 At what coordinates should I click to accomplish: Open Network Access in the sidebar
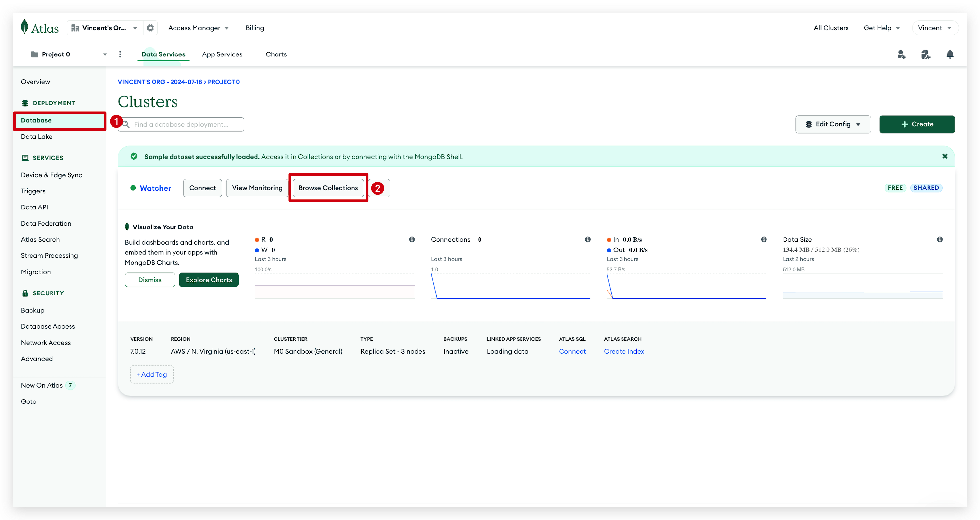tap(46, 343)
